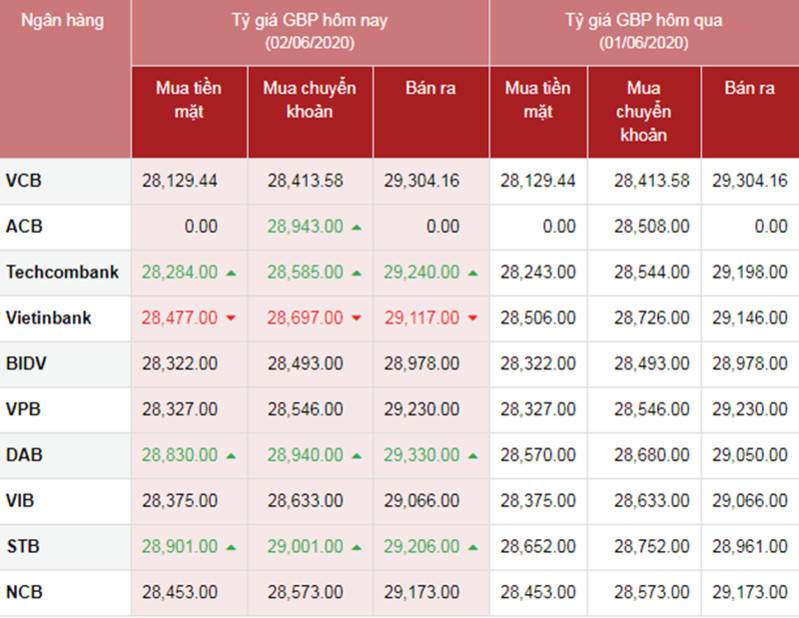Select the NCB row label

pos(24,592)
